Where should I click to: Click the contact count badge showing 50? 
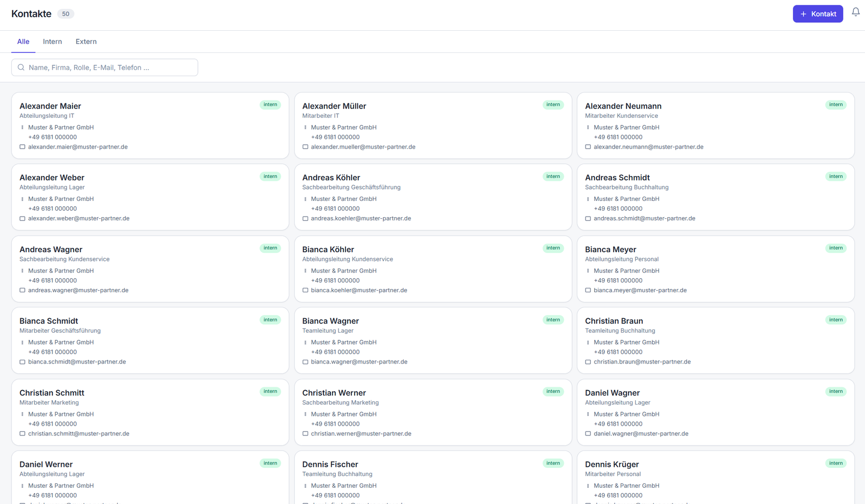(x=65, y=14)
